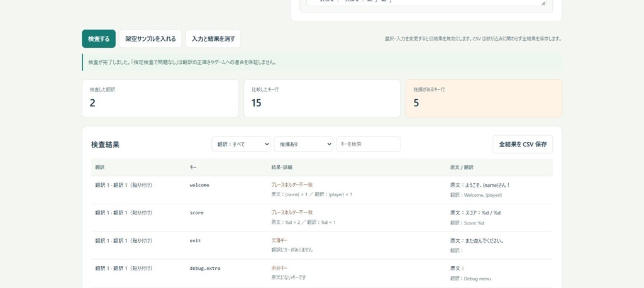Click 原文：スコア：%d / %d text
Viewport: 644px width, 288px height.
tap(475, 213)
